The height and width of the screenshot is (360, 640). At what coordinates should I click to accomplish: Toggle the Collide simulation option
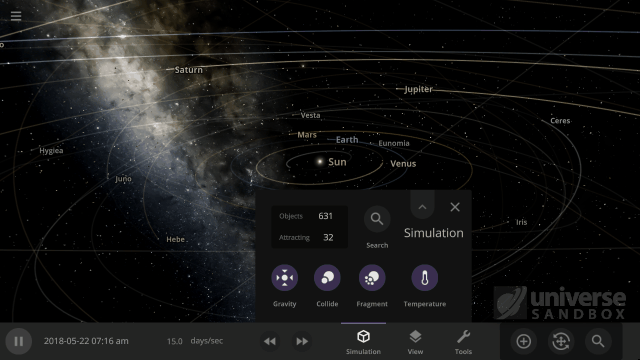tap(327, 278)
